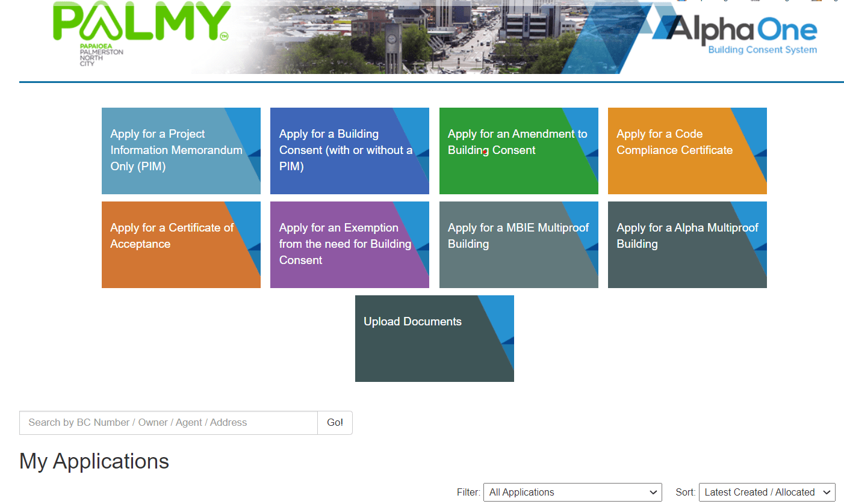
Task: Click the Sort: label
Action: (x=686, y=492)
